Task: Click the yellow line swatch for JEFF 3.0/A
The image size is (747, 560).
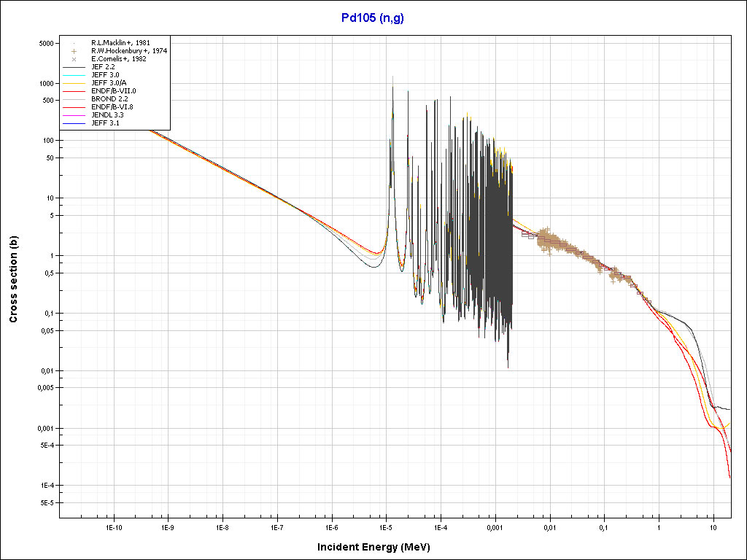Action: 74,83
